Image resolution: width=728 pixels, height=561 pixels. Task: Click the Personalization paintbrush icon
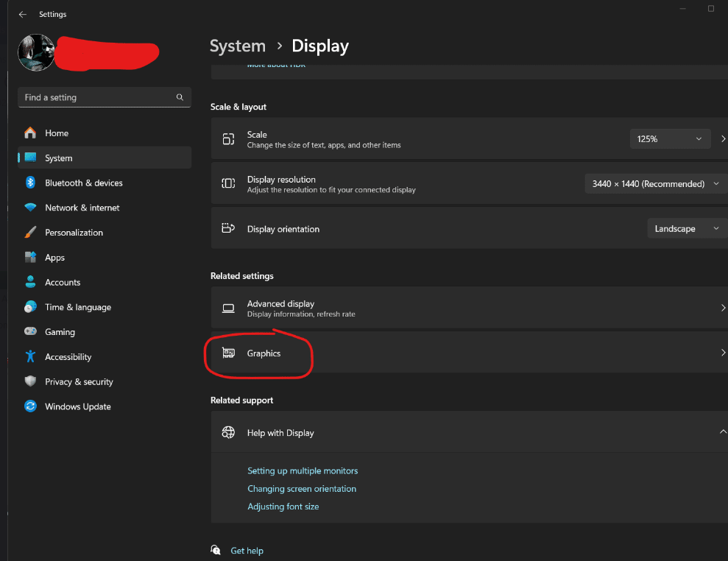click(30, 233)
